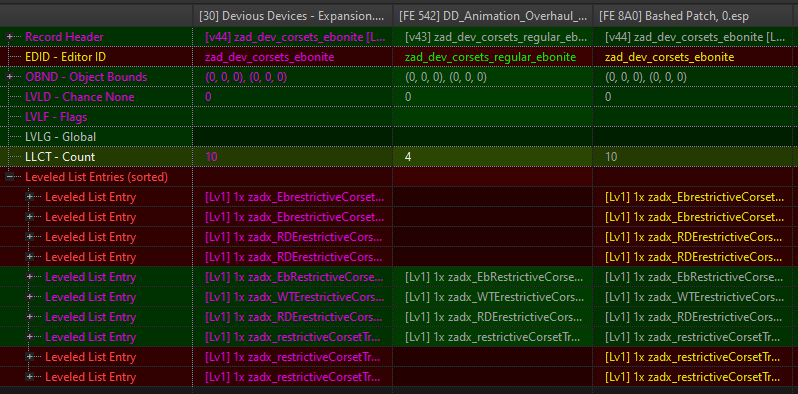The width and height of the screenshot is (798, 394).
Task: Select the DD_Animation_Overhaul column header
Action: click(x=493, y=16)
